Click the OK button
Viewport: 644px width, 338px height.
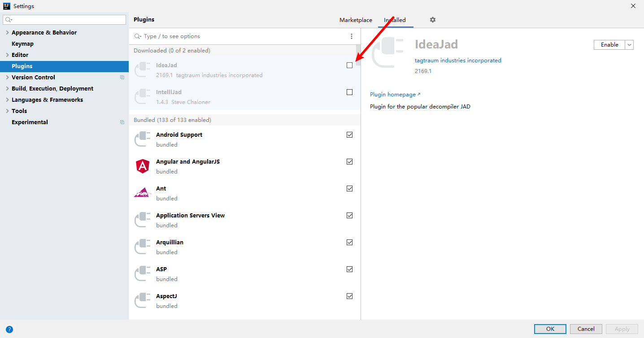coord(550,329)
